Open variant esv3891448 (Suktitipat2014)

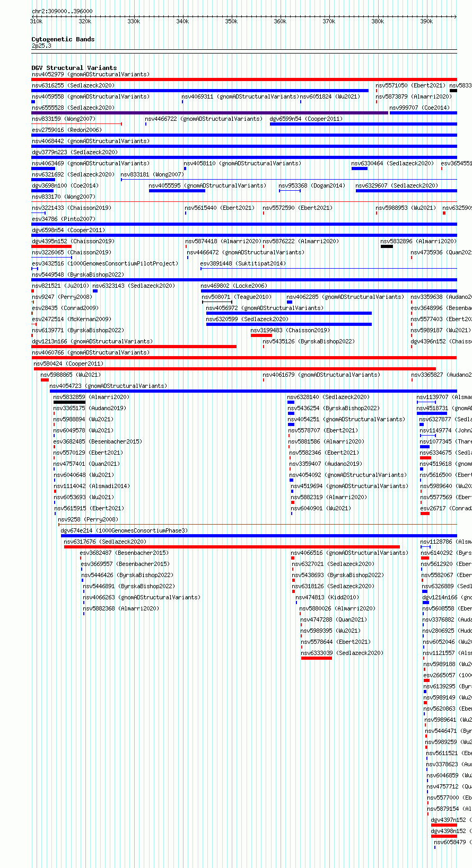click(x=243, y=263)
